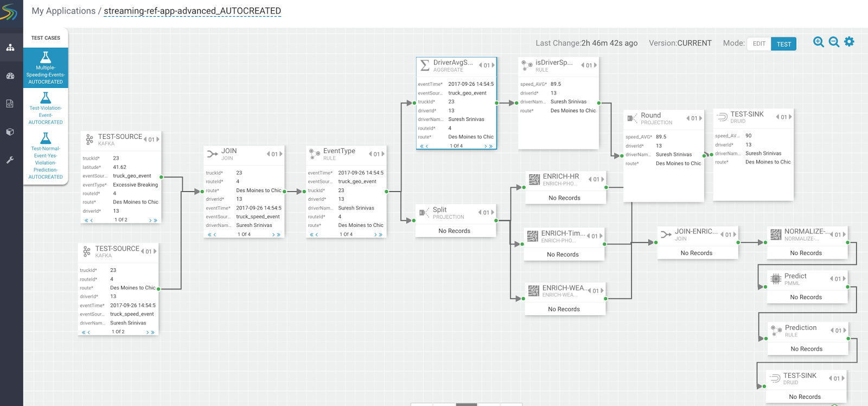
Task: Click the Version:CURRENT label
Action: pos(680,43)
